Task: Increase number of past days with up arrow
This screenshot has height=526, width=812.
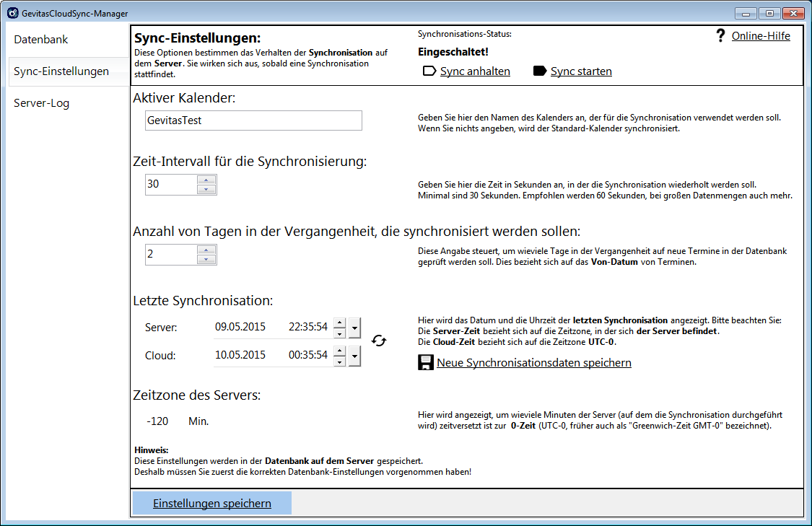Action: tap(206, 250)
